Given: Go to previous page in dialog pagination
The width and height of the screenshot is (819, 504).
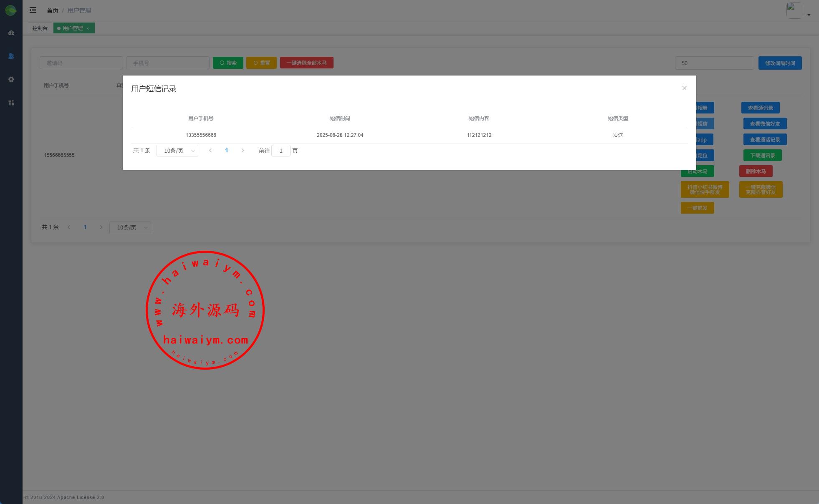Looking at the screenshot, I should pyautogui.click(x=210, y=151).
